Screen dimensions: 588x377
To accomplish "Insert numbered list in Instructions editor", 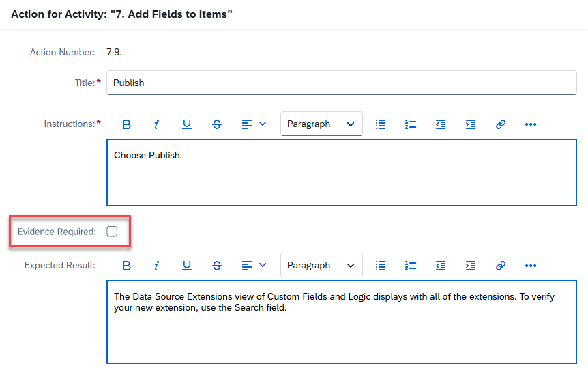I will [x=411, y=124].
